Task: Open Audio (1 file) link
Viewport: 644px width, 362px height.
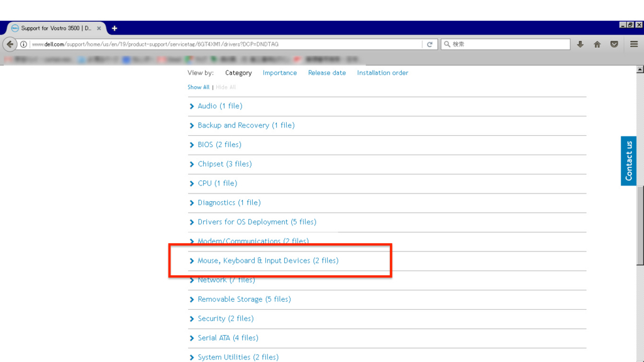Action: pyautogui.click(x=220, y=106)
